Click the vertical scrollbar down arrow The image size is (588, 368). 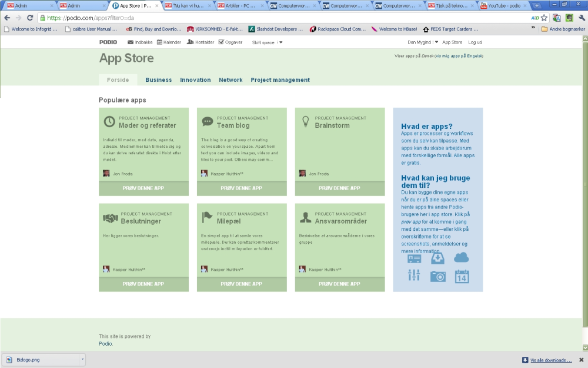pyautogui.click(x=584, y=348)
